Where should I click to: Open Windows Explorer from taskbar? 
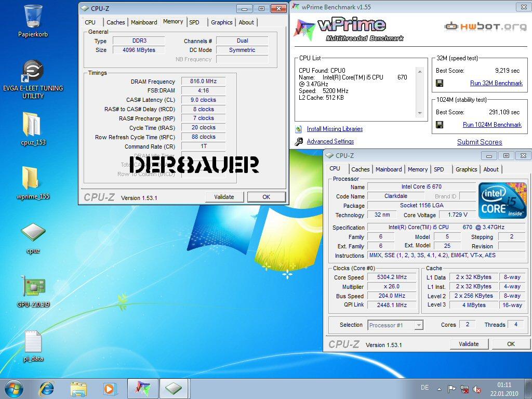coord(78,389)
